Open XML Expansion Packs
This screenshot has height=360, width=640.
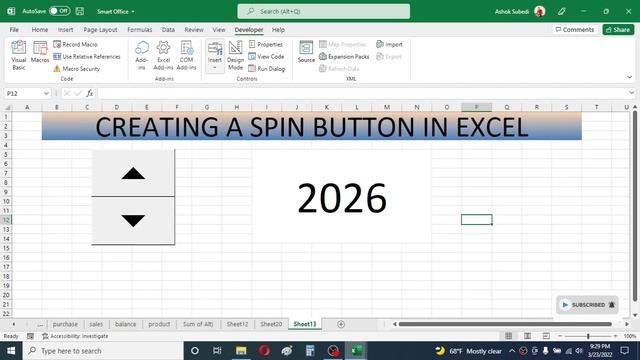tap(344, 56)
